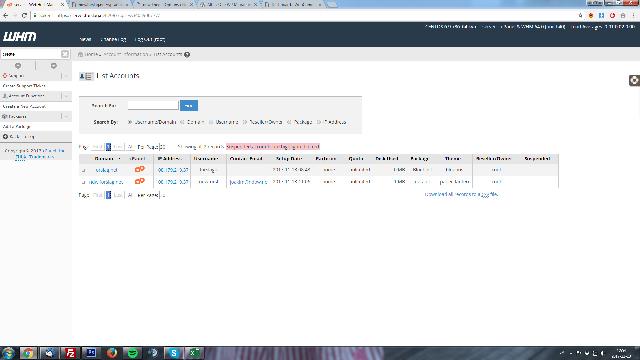Screen dimensions: 640x360
Task: Select the Package search-by radio option
Action: [289, 122]
